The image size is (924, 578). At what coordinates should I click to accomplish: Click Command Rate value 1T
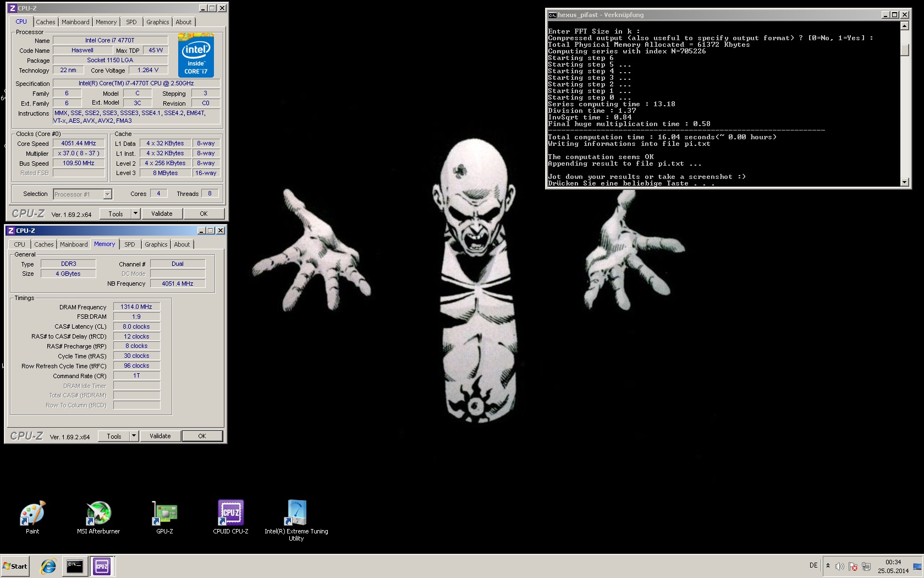[x=136, y=375]
